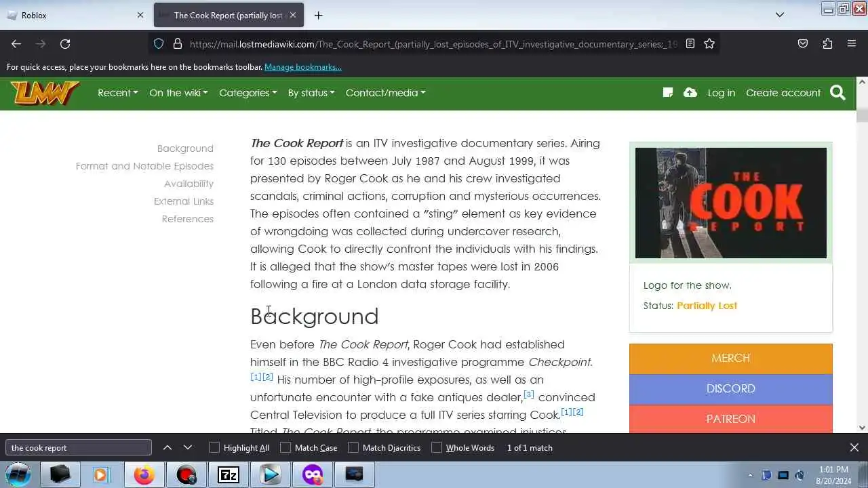This screenshot has height=488, width=868.
Task: Close the Roblox tab
Action: pos(140,15)
